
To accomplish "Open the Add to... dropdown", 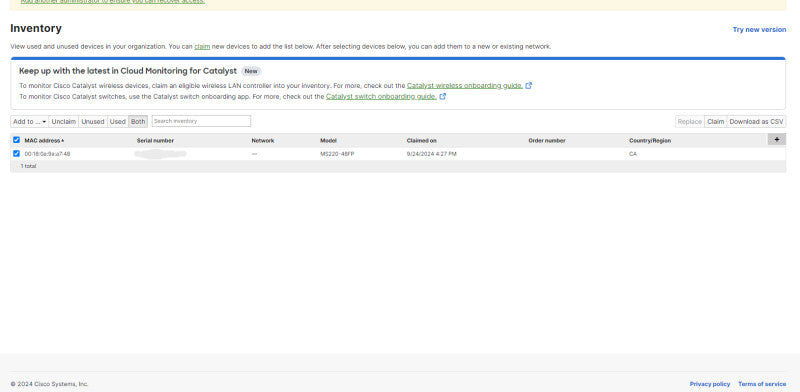I will click(x=30, y=121).
